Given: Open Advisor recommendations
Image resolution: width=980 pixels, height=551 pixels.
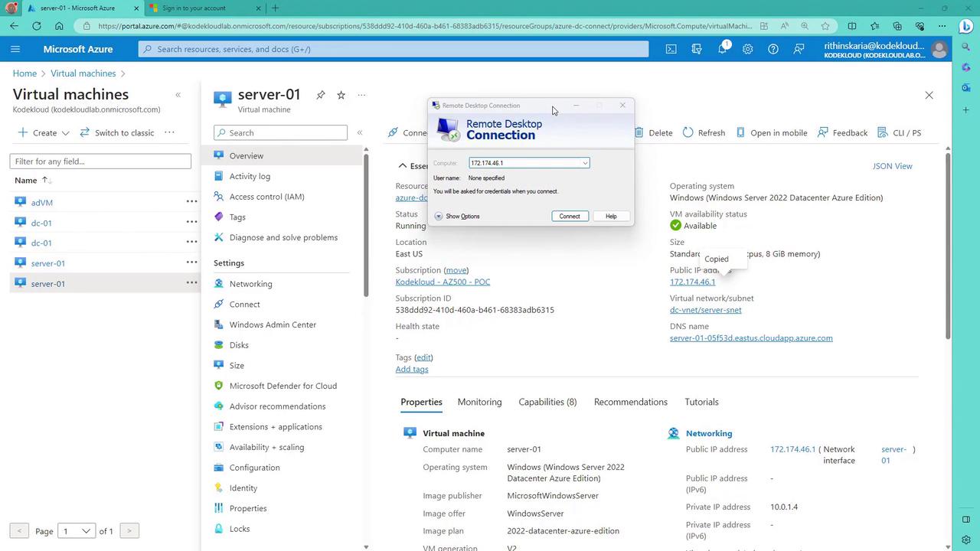Looking at the screenshot, I should (x=277, y=406).
